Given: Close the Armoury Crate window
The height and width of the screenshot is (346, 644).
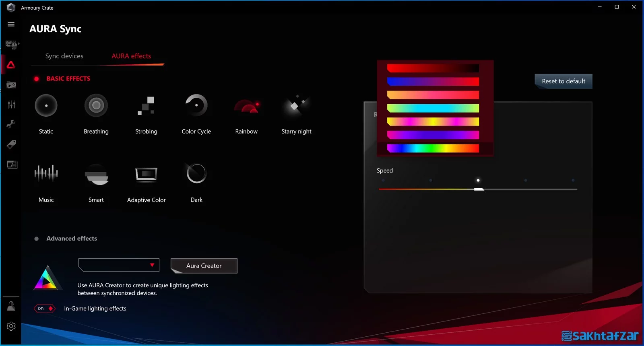Looking at the screenshot, I should (x=634, y=7).
